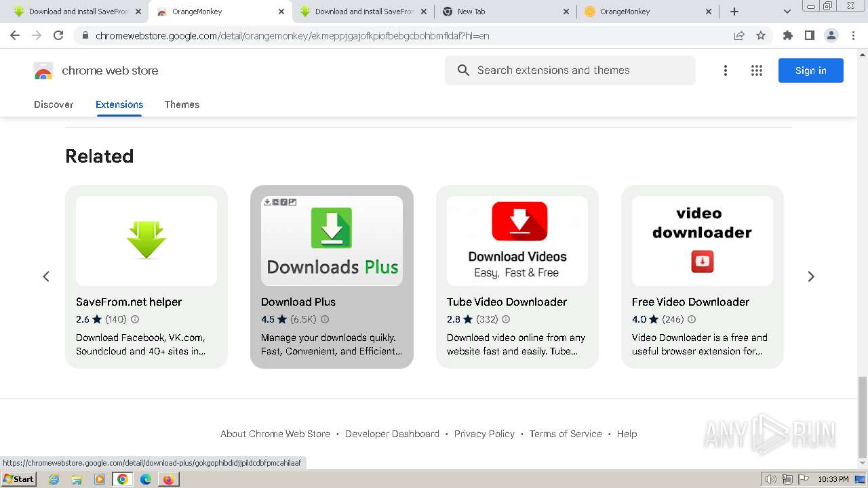Click the Windows Start button
Image resolution: width=868 pixels, height=488 pixels.
pyautogui.click(x=18, y=479)
